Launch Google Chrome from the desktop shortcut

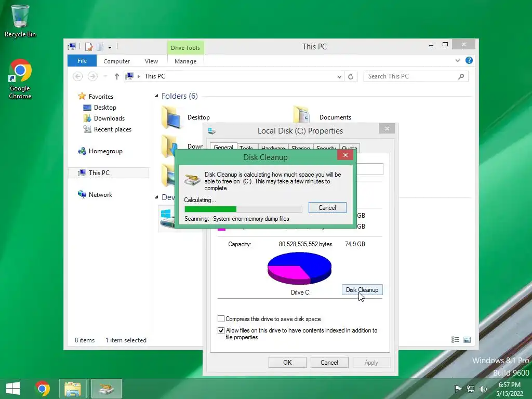click(x=20, y=79)
